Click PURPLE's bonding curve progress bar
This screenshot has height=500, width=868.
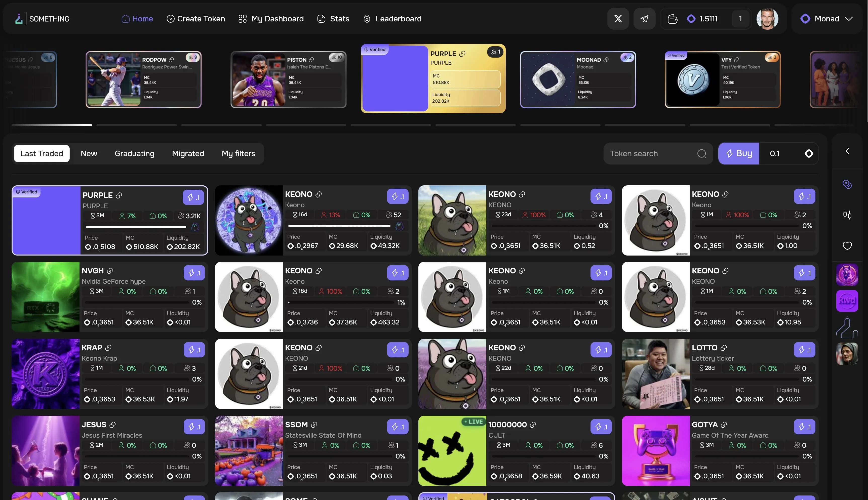136,227
